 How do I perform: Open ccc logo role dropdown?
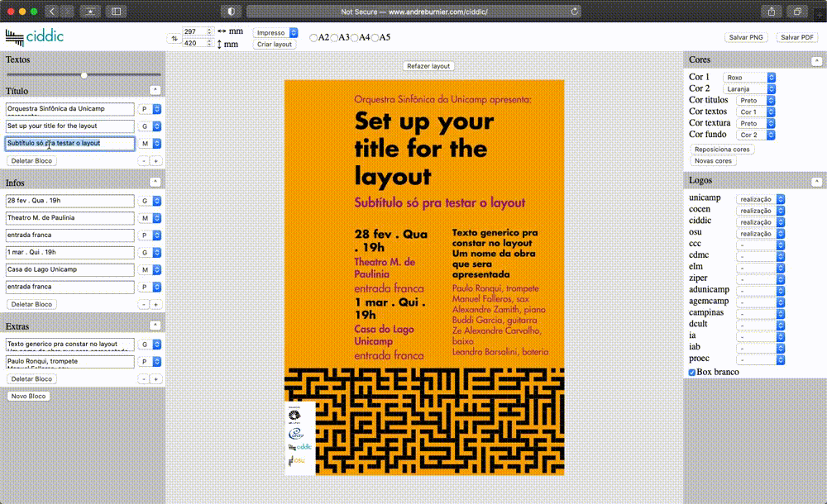[x=760, y=245]
